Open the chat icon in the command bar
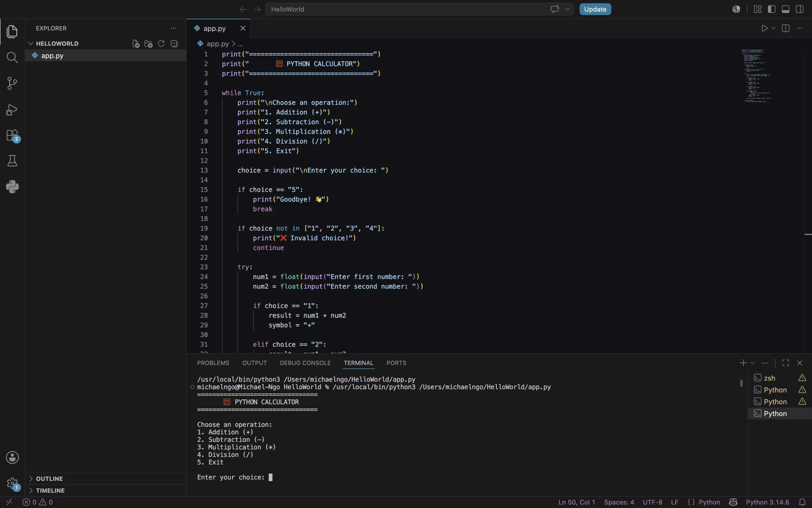The image size is (812, 508). [555, 9]
